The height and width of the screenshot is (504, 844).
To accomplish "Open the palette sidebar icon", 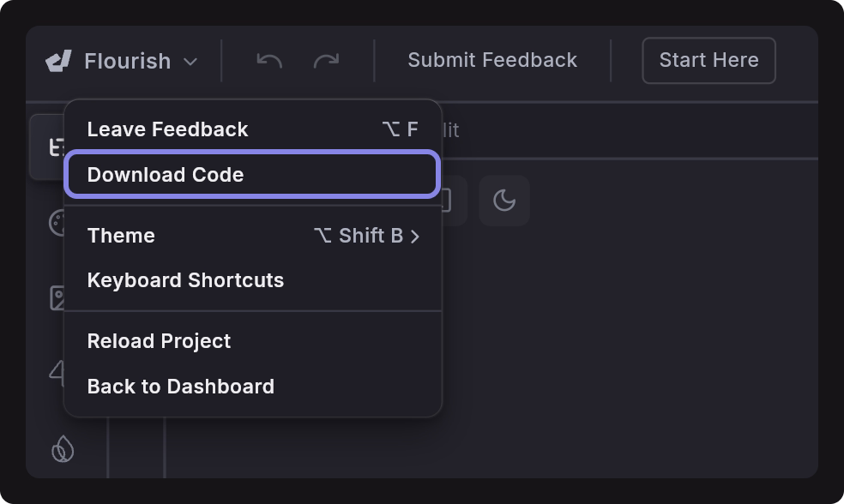I will pyautogui.click(x=57, y=223).
